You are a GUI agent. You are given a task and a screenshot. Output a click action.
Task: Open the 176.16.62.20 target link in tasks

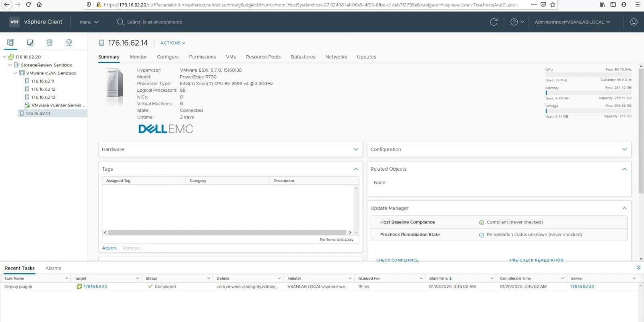point(95,287)
